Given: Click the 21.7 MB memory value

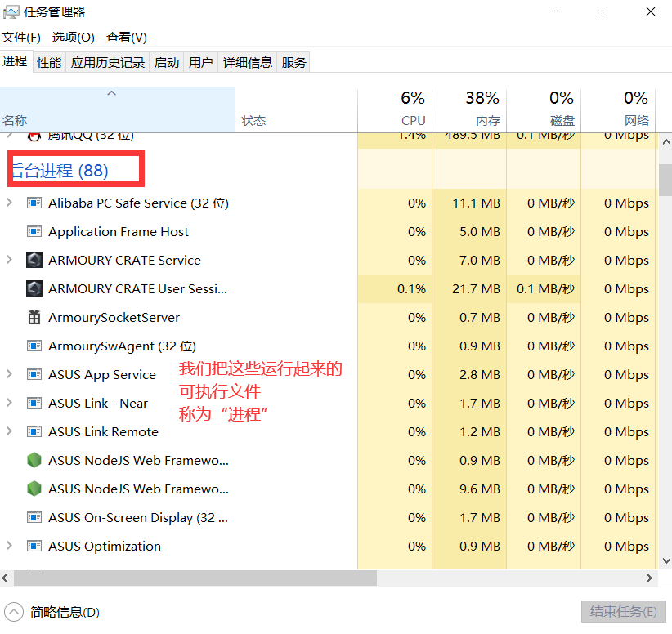Looking at the screenshot, I should tap(476, 288).
